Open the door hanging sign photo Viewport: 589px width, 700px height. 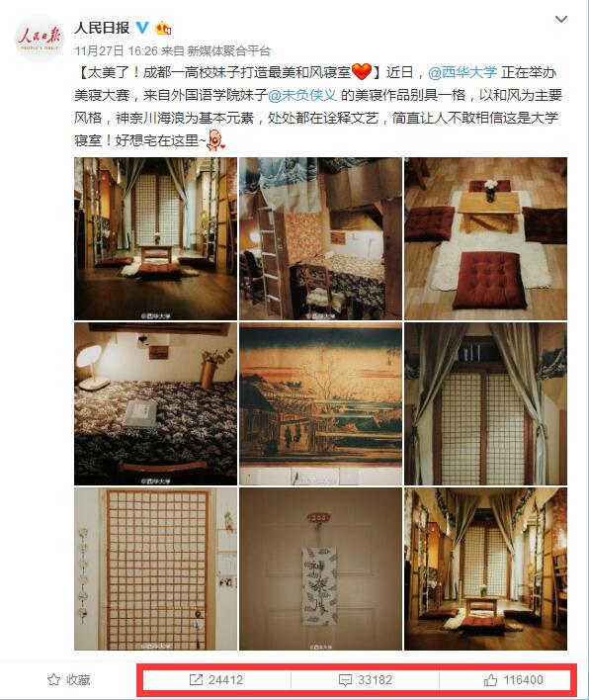pyautogui.click(x=320, y=569)
